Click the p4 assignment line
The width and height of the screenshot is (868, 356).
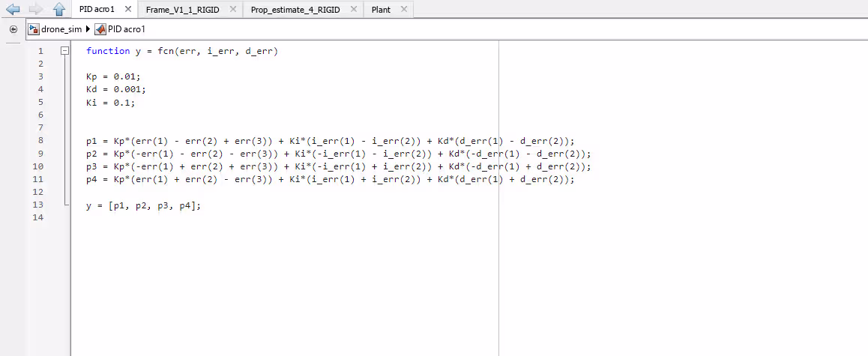tap(331, 179)
